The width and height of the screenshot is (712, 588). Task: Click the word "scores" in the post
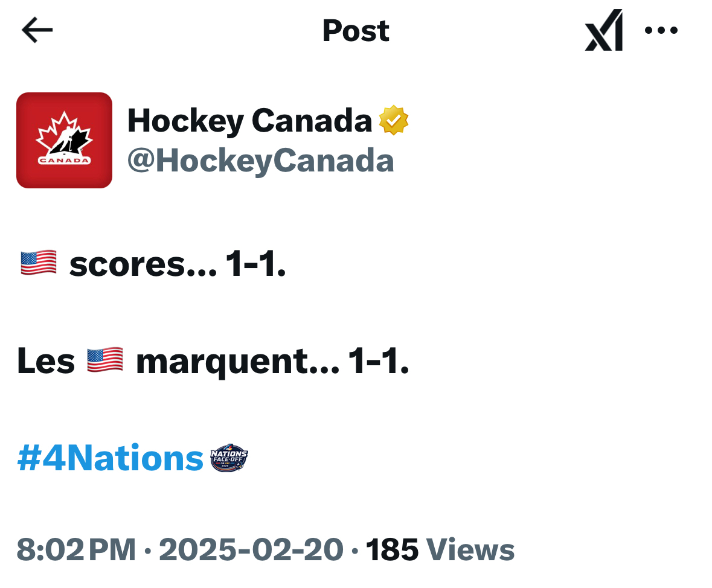(143, 264)
